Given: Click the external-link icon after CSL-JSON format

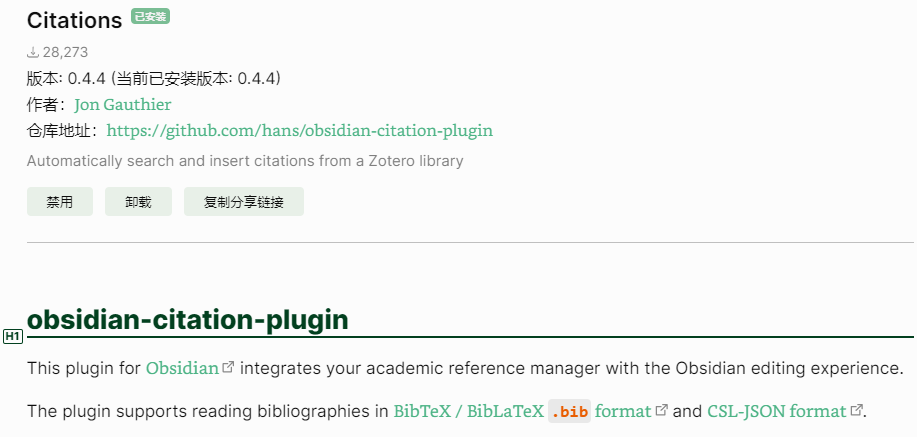Looking at the screenshot, I should 856,410.
